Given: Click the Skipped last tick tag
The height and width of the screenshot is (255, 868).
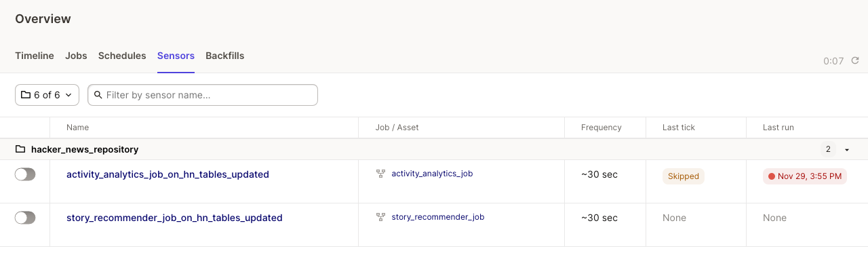Looking at the screenshot, I should pos(684,176).
